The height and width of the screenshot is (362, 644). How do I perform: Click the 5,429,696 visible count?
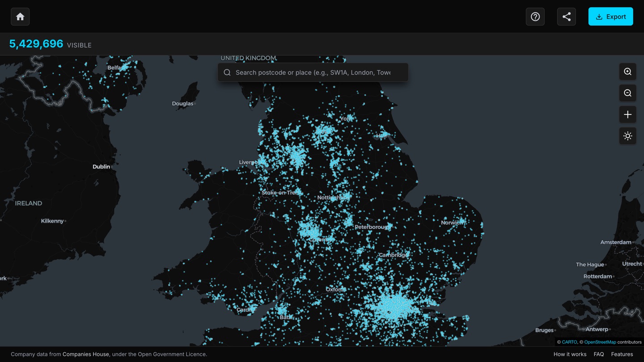pos(36,44)
